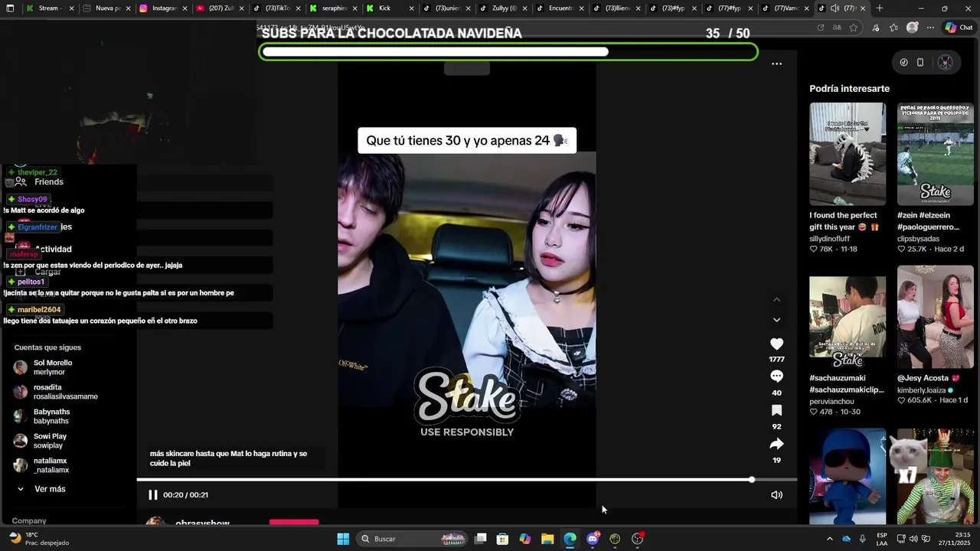Viewport: 980px width, 551px height.
Task: Open File Explorer from taskbar
Action: pyautogui.click(x=547, y=539)
